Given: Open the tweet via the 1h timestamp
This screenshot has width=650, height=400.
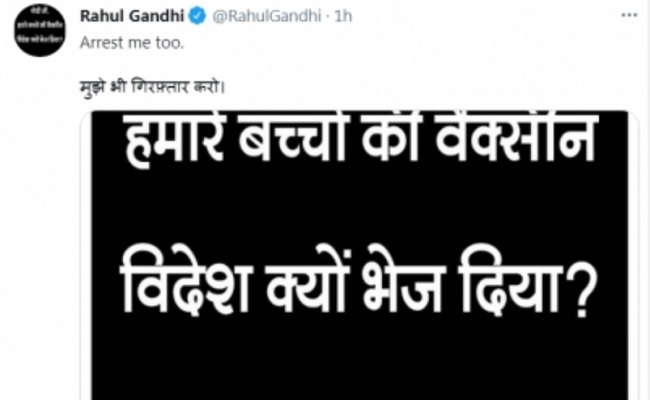Looking at the screenshot, I should [343, 16].
